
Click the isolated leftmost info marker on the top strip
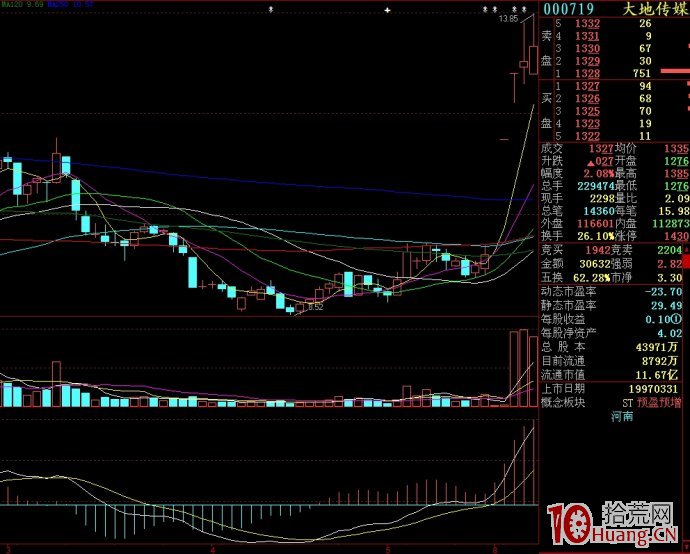click(x=271, y=9)
